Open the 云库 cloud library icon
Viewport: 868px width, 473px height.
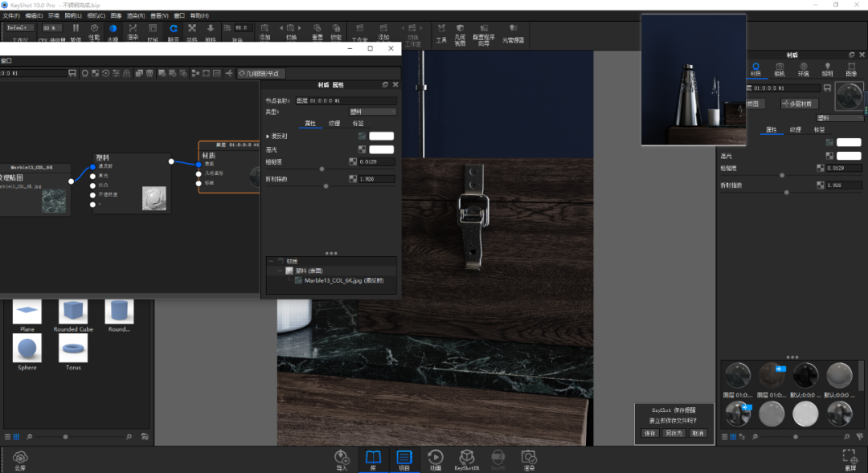tap(20, 459)
